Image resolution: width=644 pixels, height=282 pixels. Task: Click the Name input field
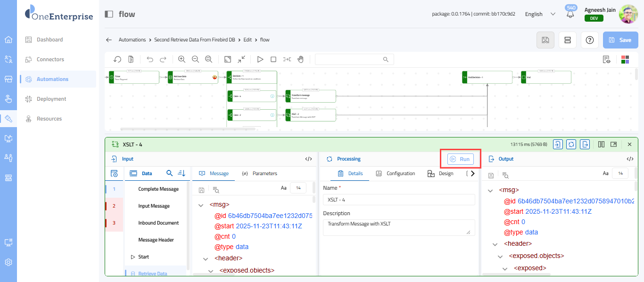click(399, 200)
